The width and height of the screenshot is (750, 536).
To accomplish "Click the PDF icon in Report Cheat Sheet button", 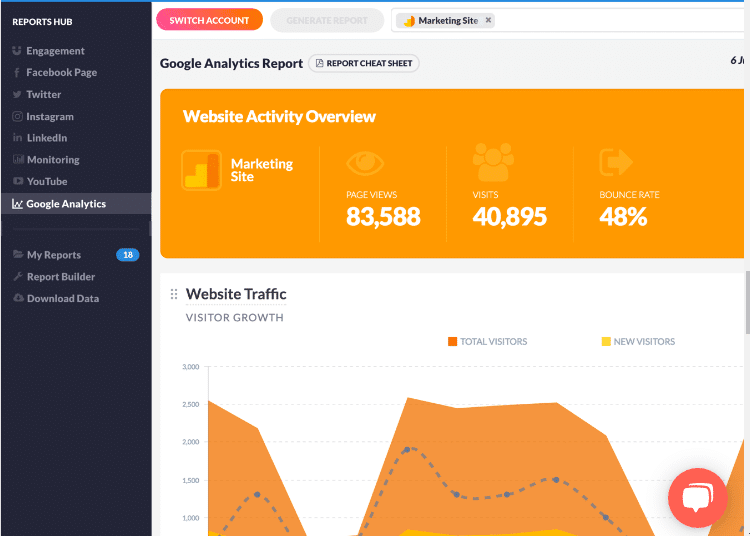I will 320,63.
